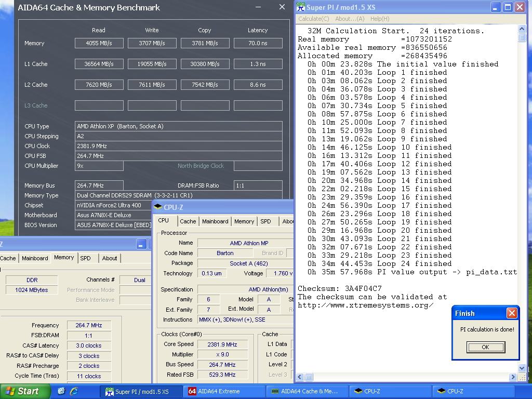This screenshot has height=399, width=532.
Task: Switch to the Cache tab in the front CPU-Z window
Action: (x=188, y=221)
